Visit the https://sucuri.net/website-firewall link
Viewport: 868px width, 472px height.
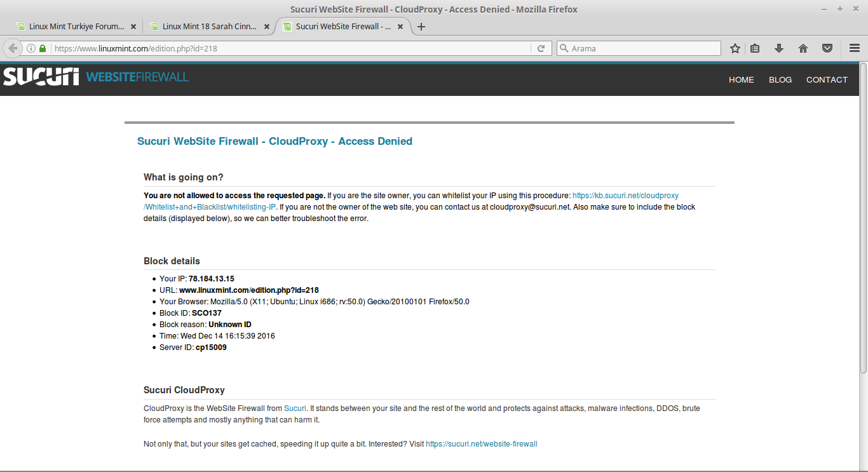coord(482,444)
